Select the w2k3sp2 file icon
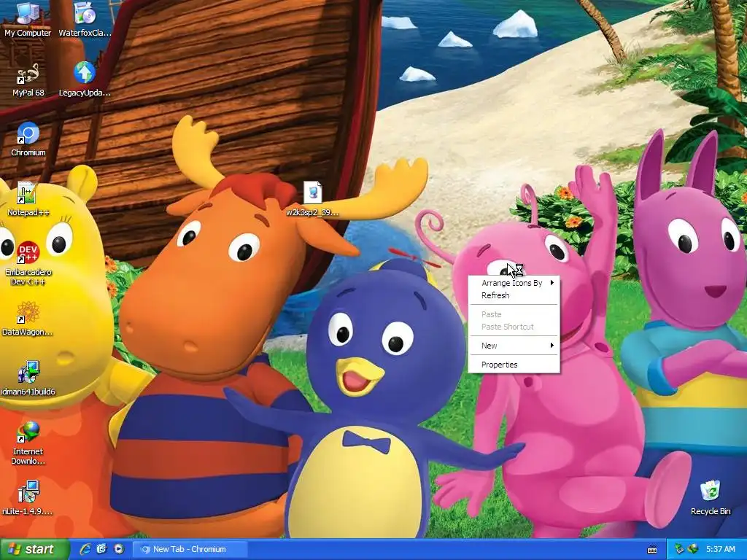Viewport: 747px width, 560px height. pyautogui.click(x=312, y=199)
